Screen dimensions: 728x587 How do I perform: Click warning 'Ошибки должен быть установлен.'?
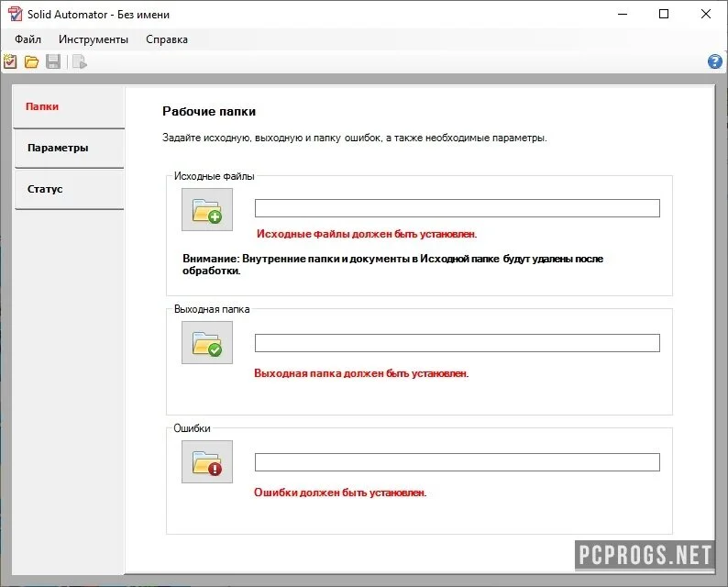[340, 493]
